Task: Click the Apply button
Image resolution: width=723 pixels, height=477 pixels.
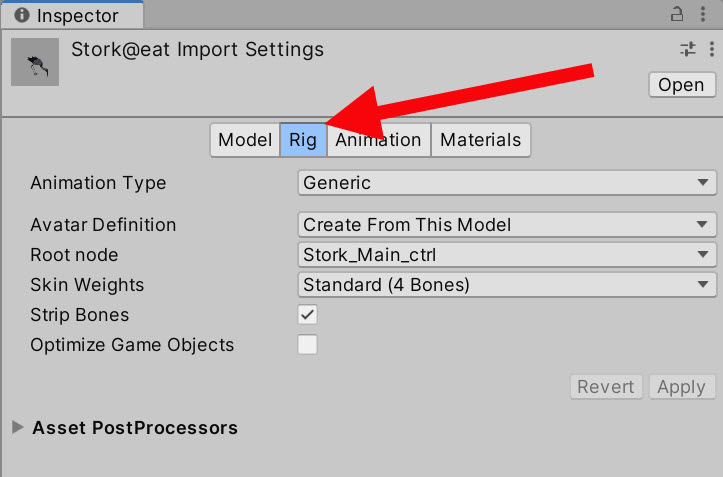Action: click(681, 387)
